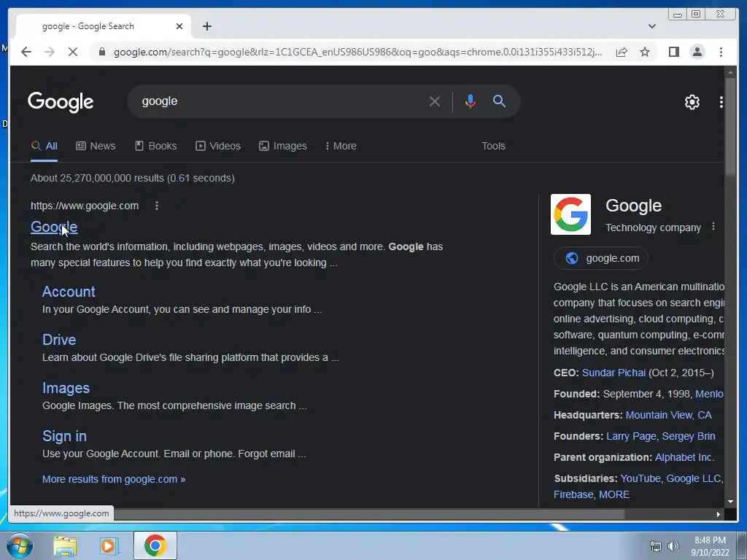The height and width of the screenshot is (560, 747).
Task: Click the Google logo on results page
Action: [61, 102]
